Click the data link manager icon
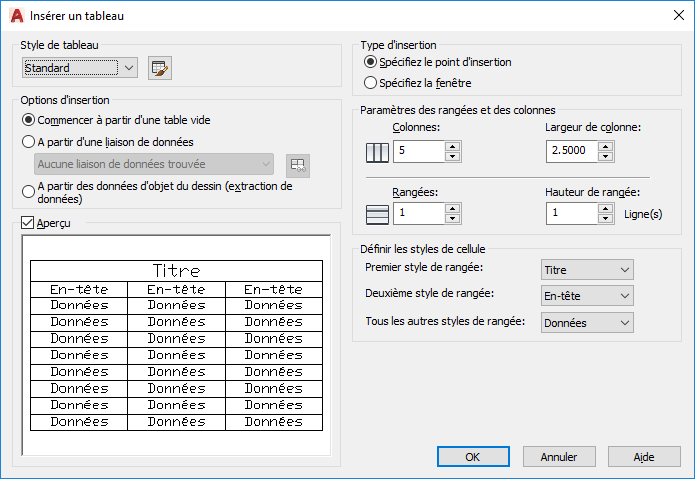The width and height of the screenshot is (695, 479). point(297,164)
